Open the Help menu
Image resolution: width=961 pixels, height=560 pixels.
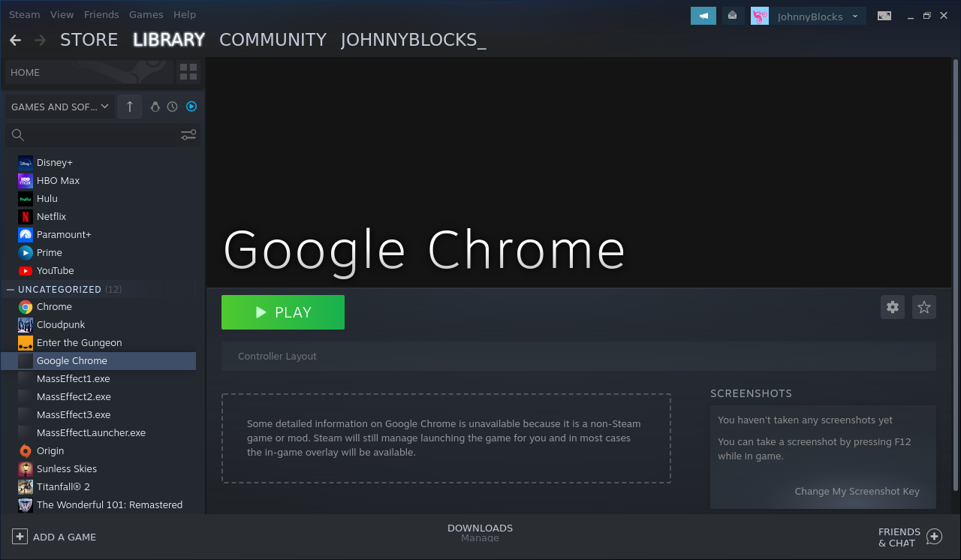(185, 14)
